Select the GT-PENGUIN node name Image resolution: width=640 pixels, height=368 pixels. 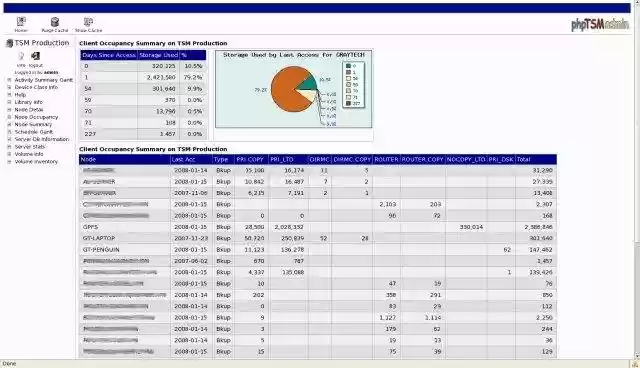(x=101, y=249)
